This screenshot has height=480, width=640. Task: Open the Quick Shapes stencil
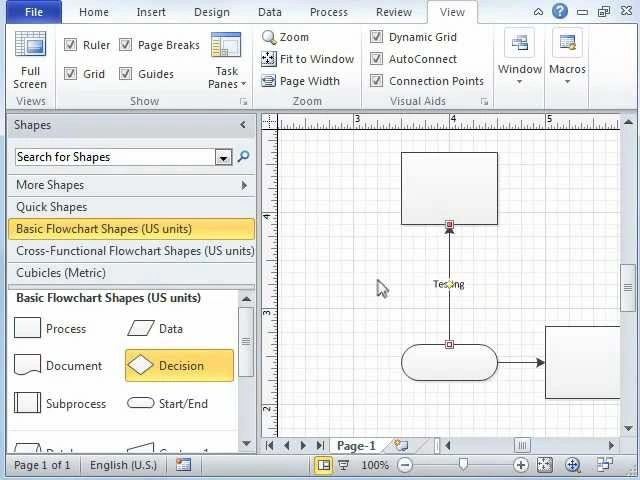pos(52,207)
